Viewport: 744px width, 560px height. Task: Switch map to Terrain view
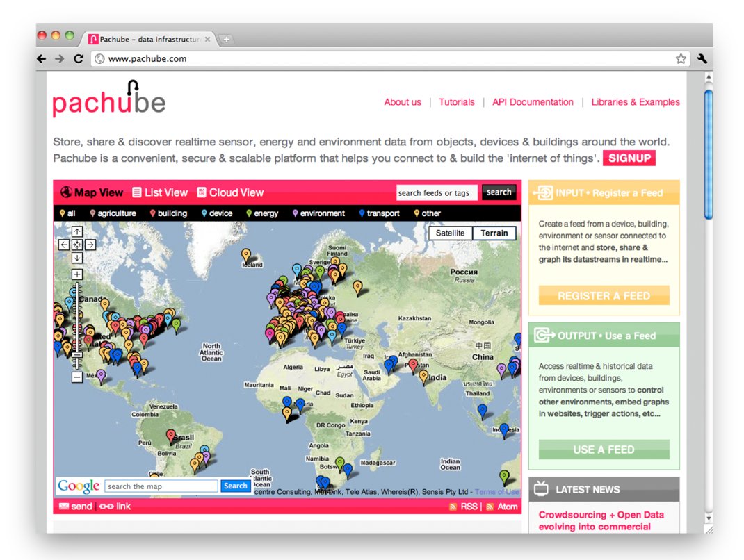pos(494,233)
